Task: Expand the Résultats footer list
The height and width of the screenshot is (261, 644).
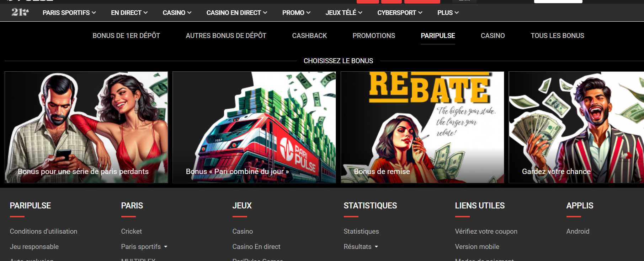Action: point(377,247)
